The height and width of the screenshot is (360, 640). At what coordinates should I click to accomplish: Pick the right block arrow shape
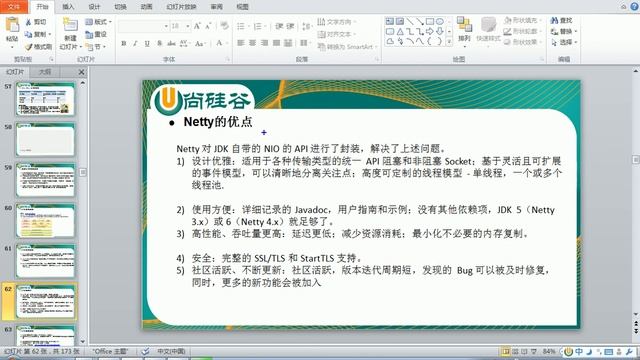click(430, 31)
